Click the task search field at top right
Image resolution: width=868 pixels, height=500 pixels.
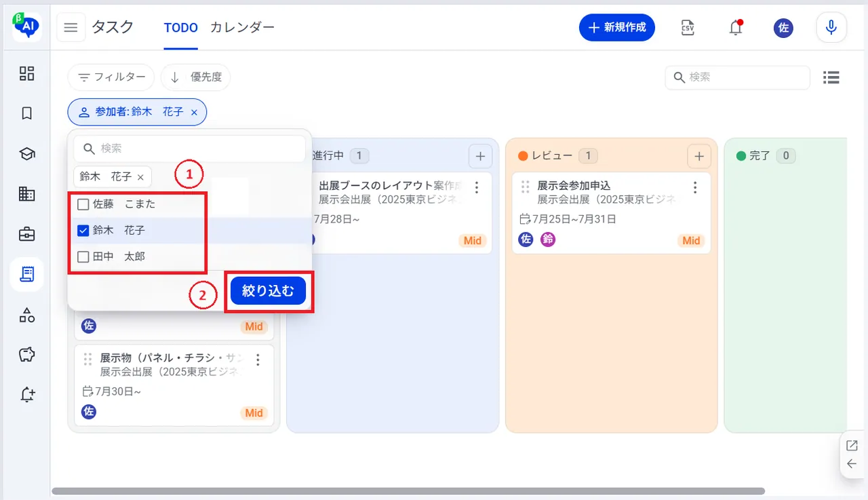coord(738,77)
